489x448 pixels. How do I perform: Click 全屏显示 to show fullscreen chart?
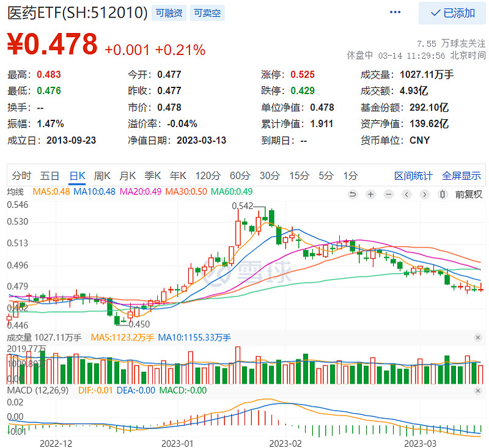click(x=460, y=175)
